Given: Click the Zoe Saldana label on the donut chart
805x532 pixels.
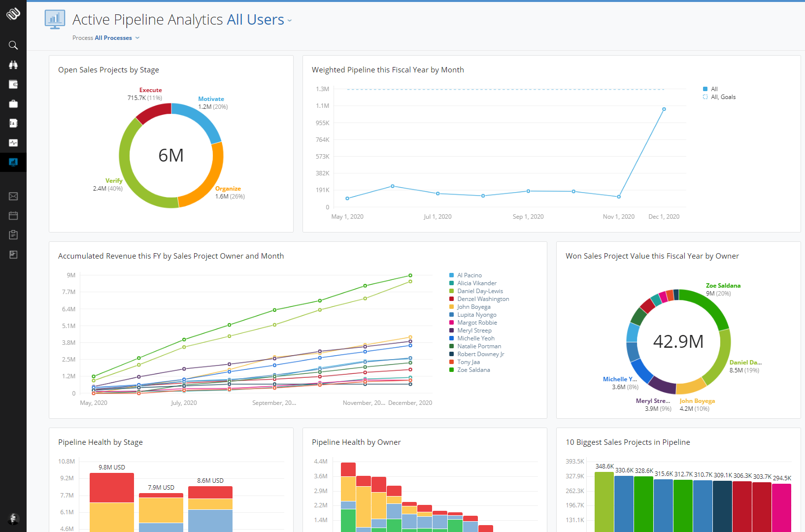Looking at the screenshot, I should pos(723,285).
